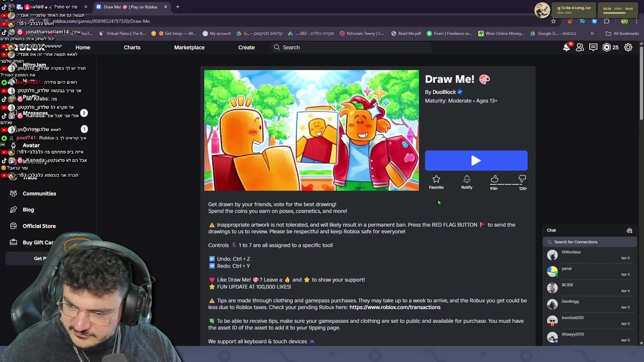Open Google Drive bookmark
This screenshot has height=362, width=644.
(554, 34)
